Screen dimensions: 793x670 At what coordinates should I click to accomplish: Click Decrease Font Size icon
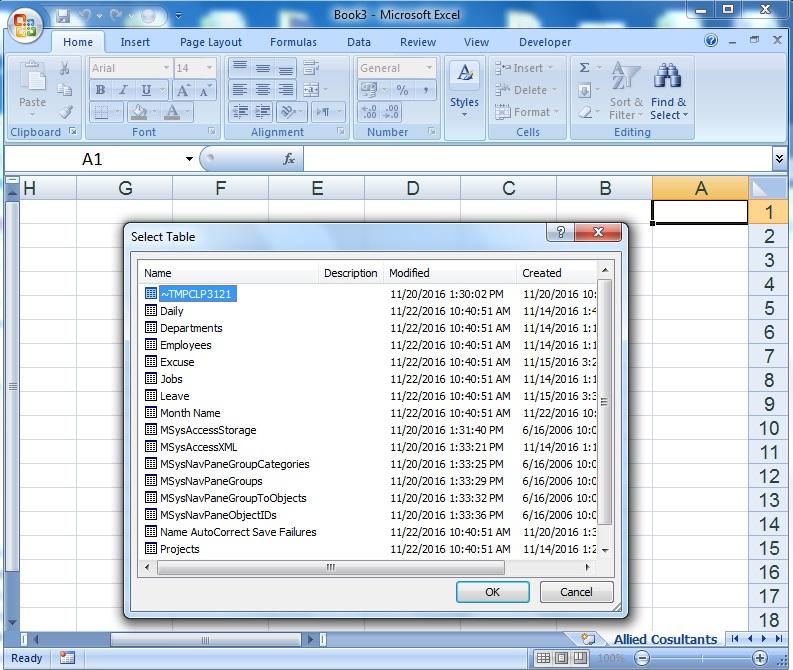tap(205, 91)
